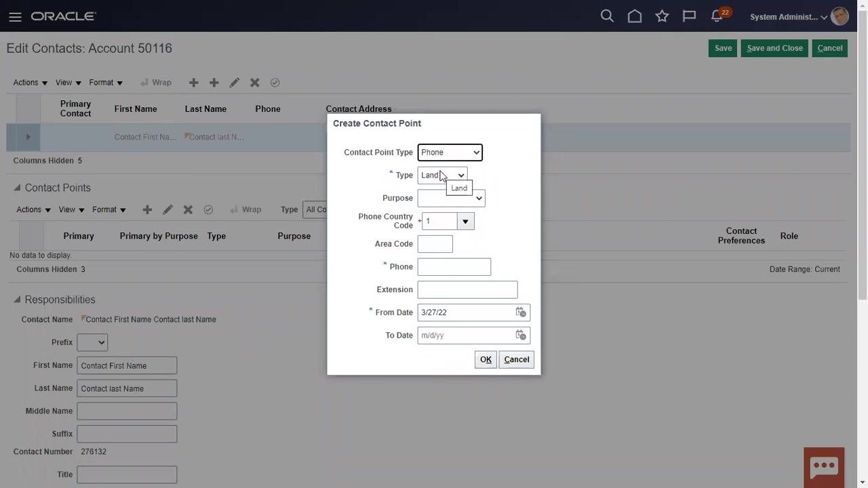The image size is (868, 488).
Task: Open the Contacts View menu
Action: [x=68, y=83]
